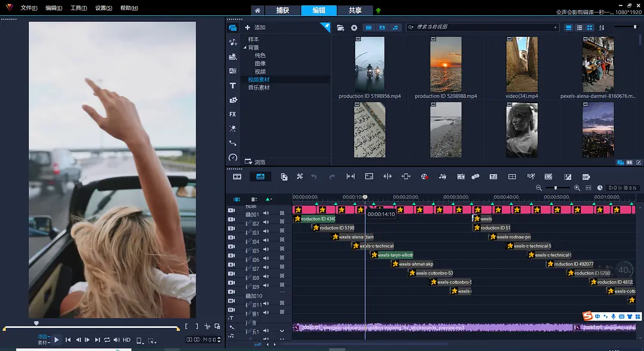The image size is (644, 351).
Task: Open the sound mixer icon in the timeline toolbar
Action: point(442,176)
